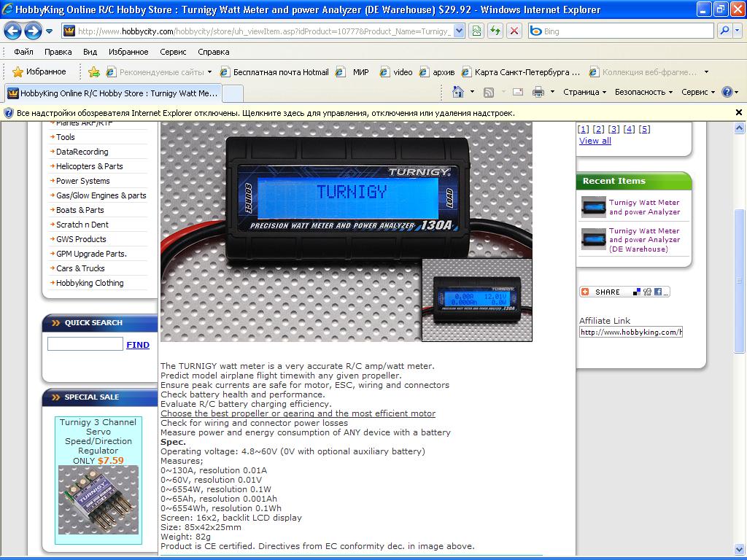Click the add-ons disabled information bar message
Viewport: 747px width, 560px height.
click(266, 113)
